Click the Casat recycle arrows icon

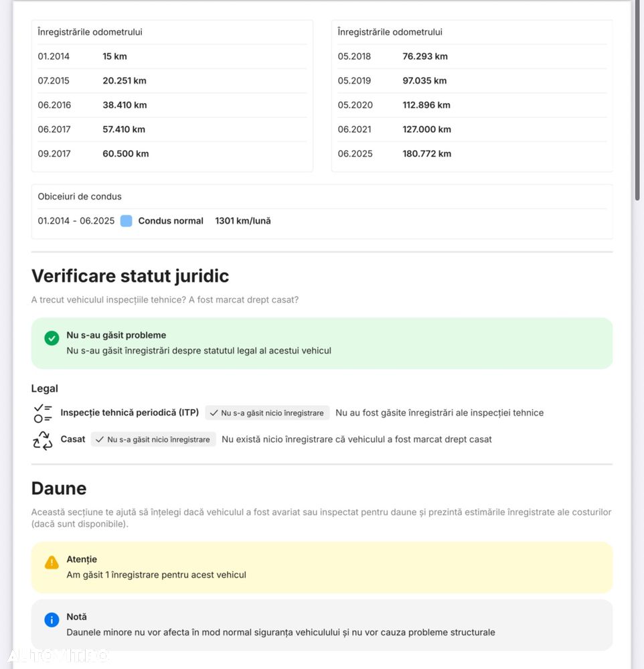pos(43,440)
